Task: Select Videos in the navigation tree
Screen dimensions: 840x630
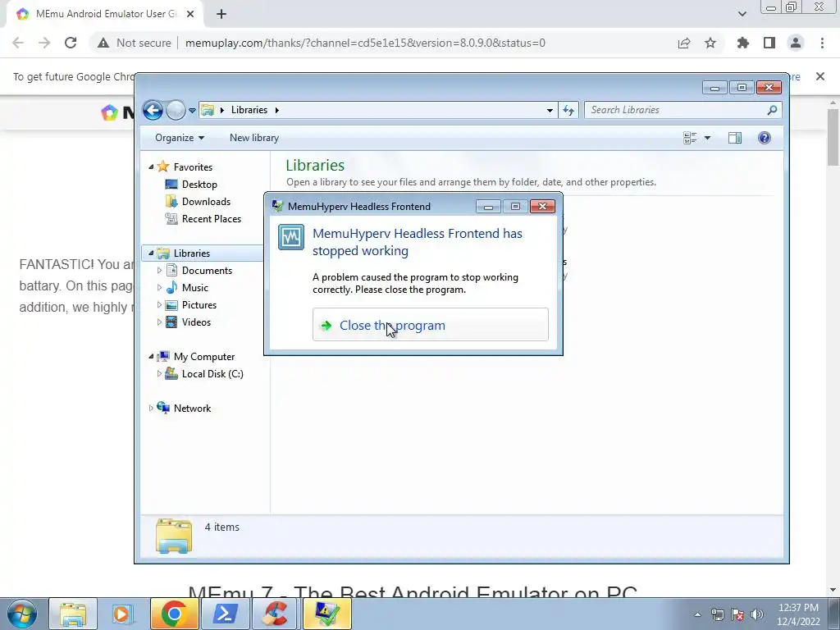Action: tap(196, 322)
